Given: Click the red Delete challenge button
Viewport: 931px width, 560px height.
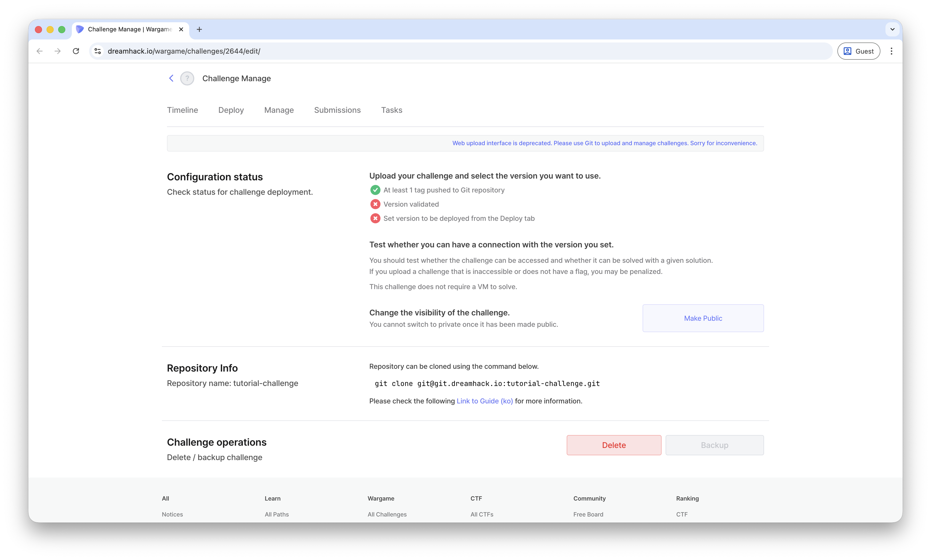Looking at the screenshot, I should (613, 445).
